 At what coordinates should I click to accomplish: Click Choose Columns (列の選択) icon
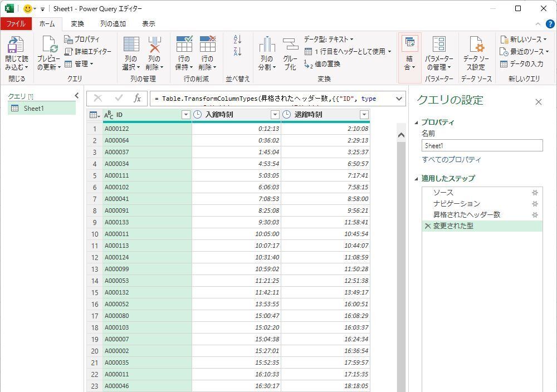pyautogui.click(x=131, y=45)
